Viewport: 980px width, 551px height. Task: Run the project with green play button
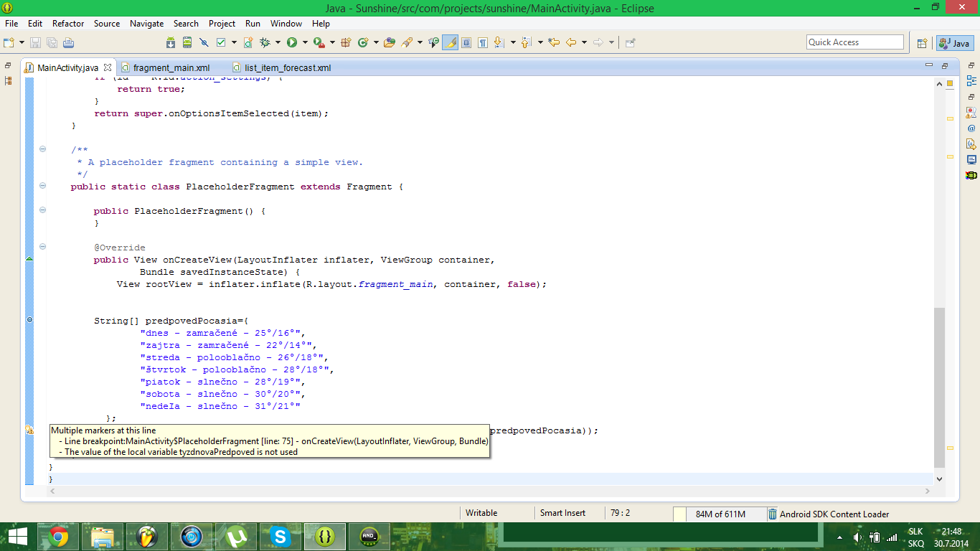click(x=292, y=43)
